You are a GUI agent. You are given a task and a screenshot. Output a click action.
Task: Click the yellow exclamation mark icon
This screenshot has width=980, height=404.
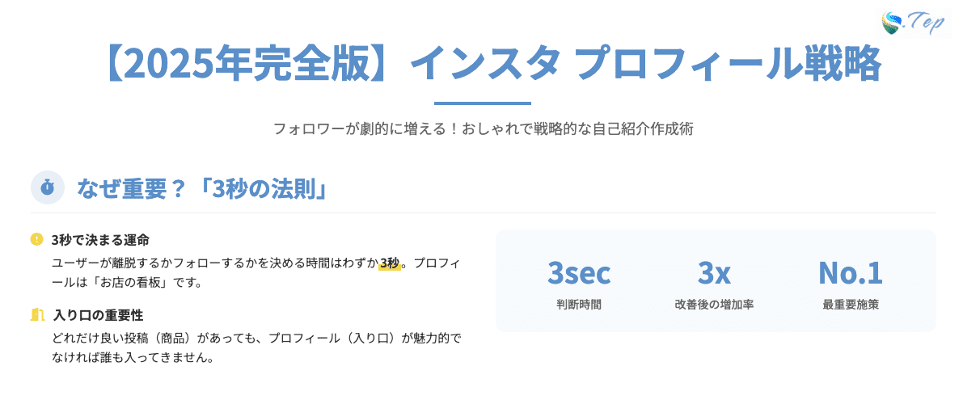click(x=36, y=239)
